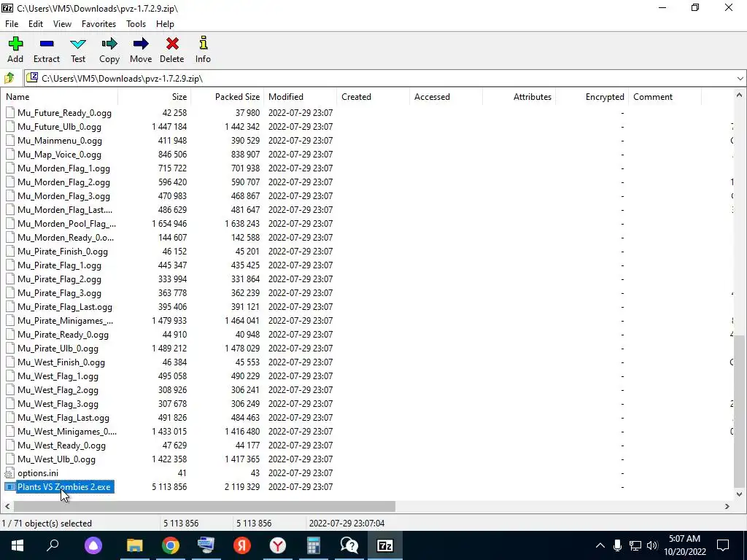Image resolution: width=747 pixels, height=560 pixels.
Task: Click the vertical scrollbar thumb
Action: (x=739, y=410)
